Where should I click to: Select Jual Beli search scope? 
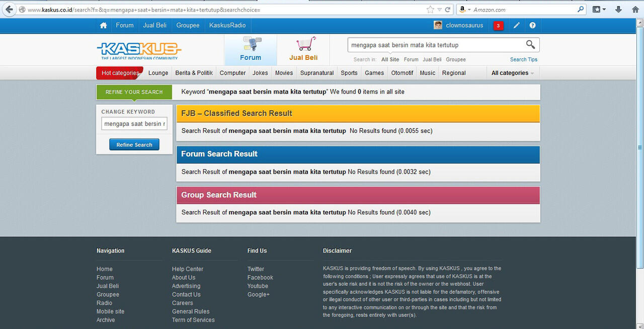(x=432, y=59)
